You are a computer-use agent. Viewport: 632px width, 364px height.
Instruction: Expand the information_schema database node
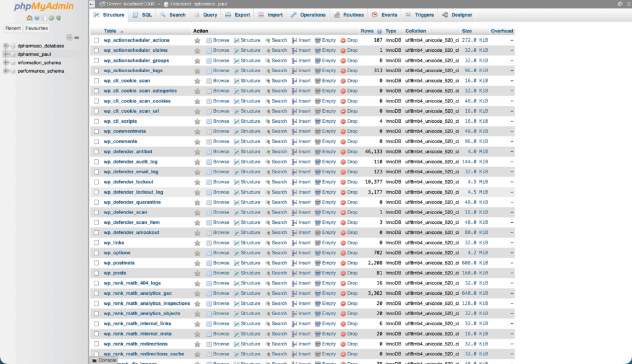coord(6,62)
